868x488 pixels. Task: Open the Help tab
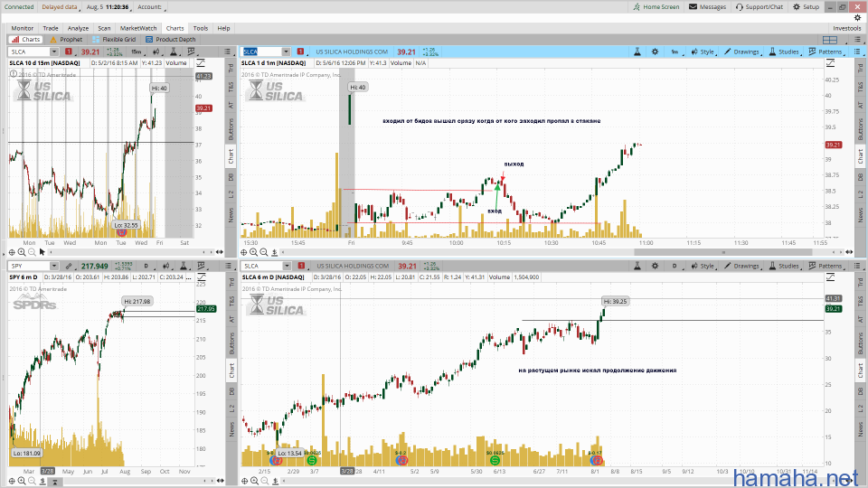click(x=223, y=28)
